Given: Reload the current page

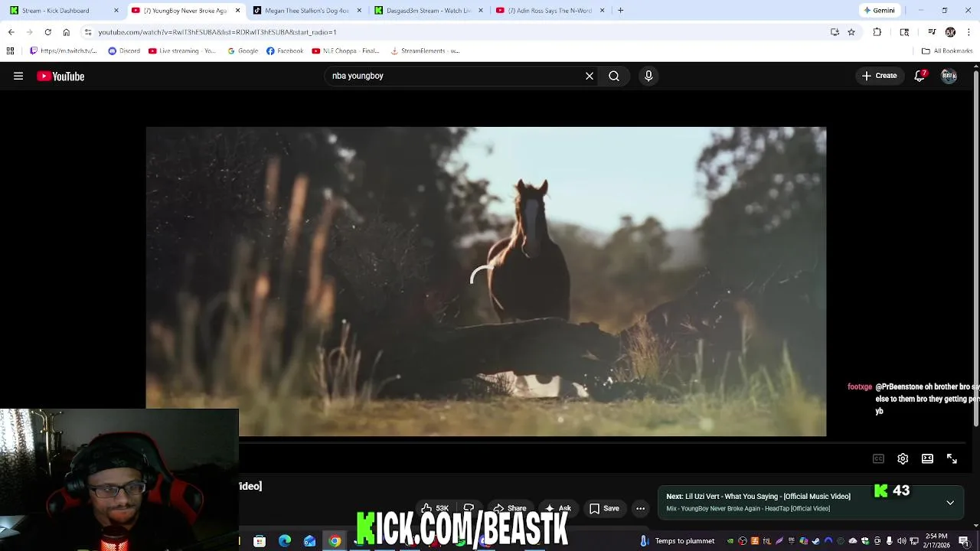Looking at the screenshot, I should click(47, 32).
